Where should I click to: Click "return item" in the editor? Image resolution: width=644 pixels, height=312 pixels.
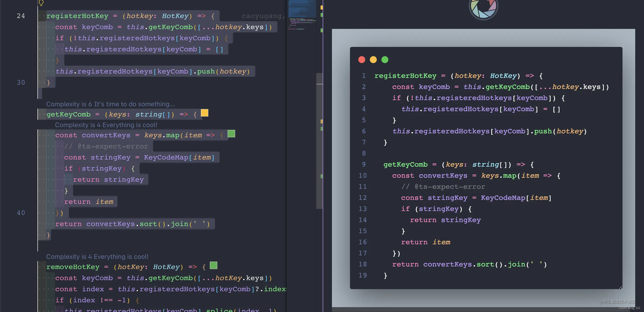click(89, 202)
